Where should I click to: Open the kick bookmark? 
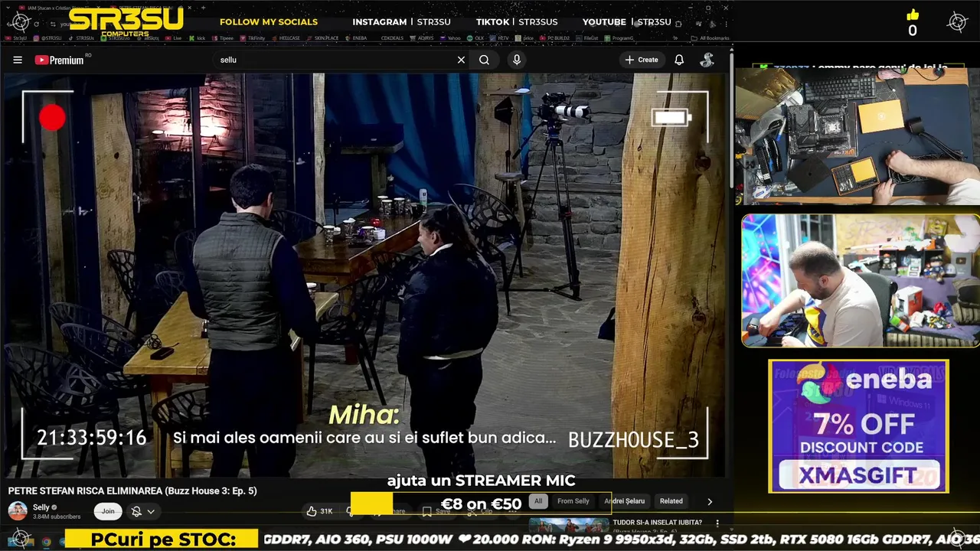coord(197,38)
